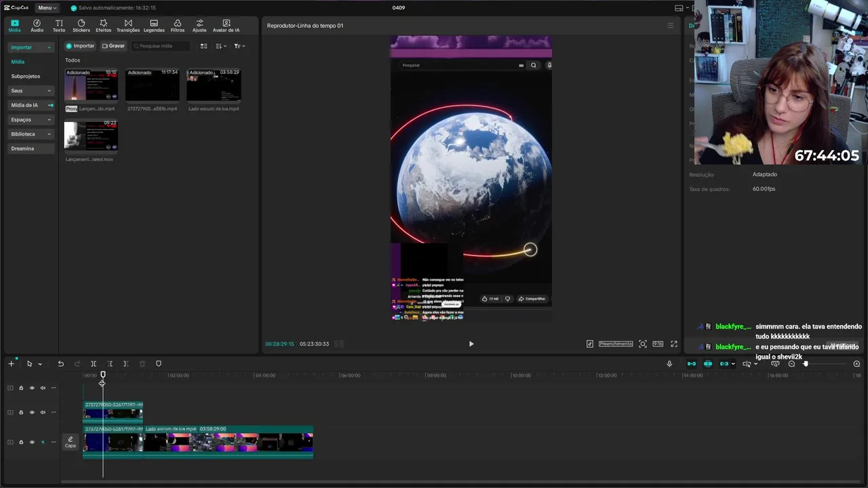Open the Dreamina section

pos(31,148)
